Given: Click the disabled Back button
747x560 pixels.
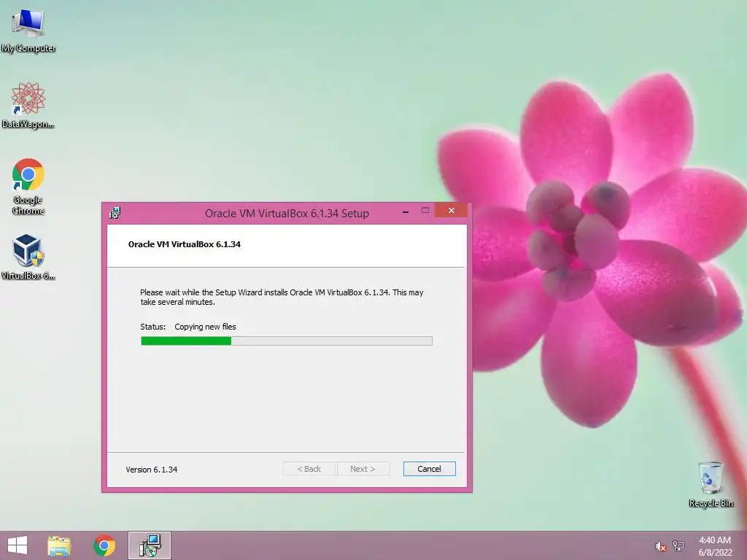Looking at the screenshot, I should 309,469.
